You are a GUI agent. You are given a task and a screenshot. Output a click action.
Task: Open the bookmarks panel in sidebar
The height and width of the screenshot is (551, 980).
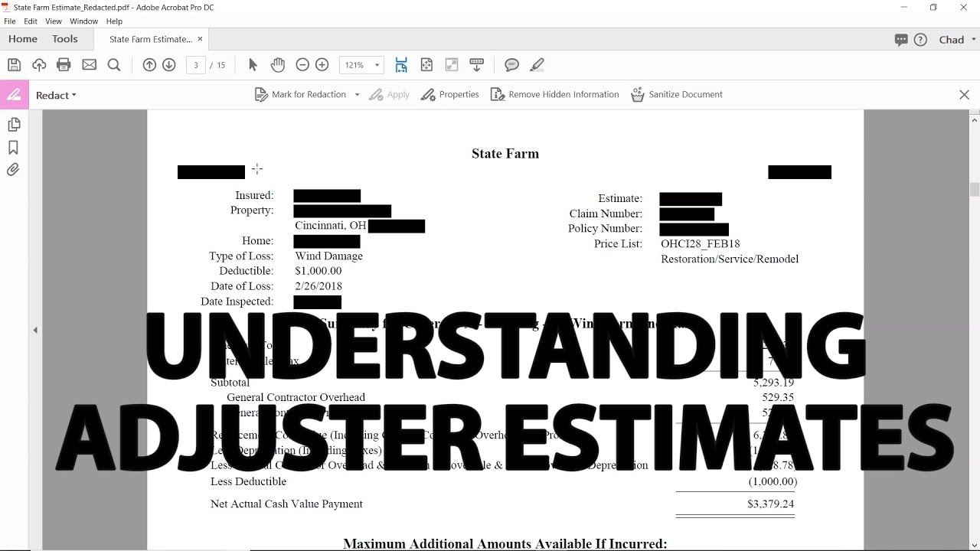(x=13, y=147)
